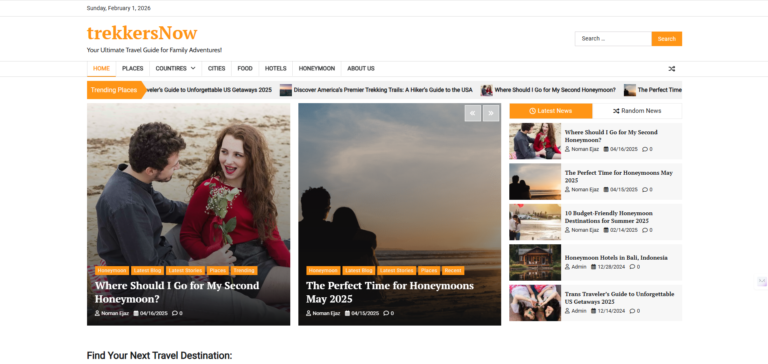The height and width of the screenshot is (364, 768).
Task: Open the Home menu item
Action: pos(101,69)
